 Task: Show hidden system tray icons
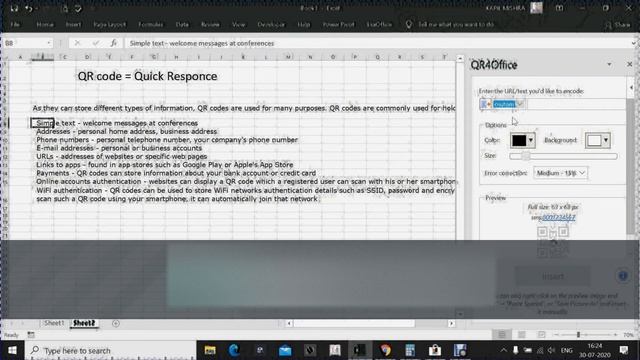[503, 350]
